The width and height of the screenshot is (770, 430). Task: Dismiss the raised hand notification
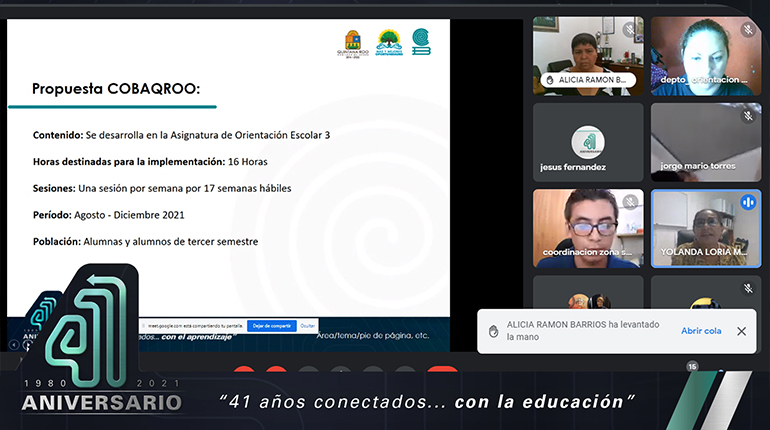741,331
